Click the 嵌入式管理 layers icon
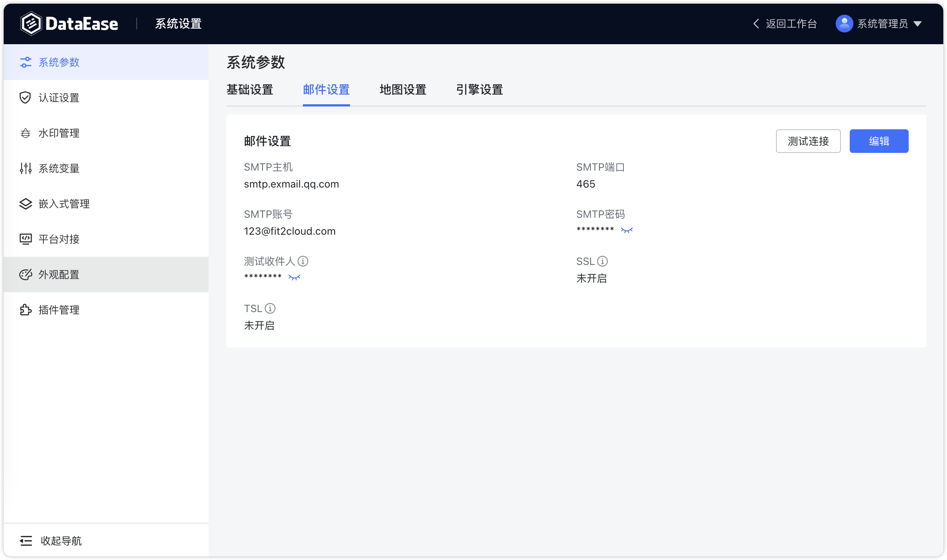The height and width of the screenshot is (560, 947). pos(25,204)
